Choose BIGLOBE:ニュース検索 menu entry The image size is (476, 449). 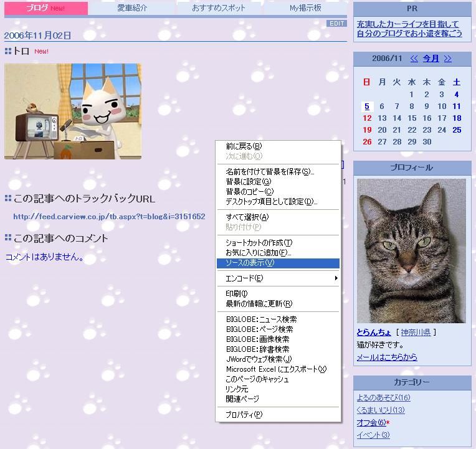click(x=278, y=319)
